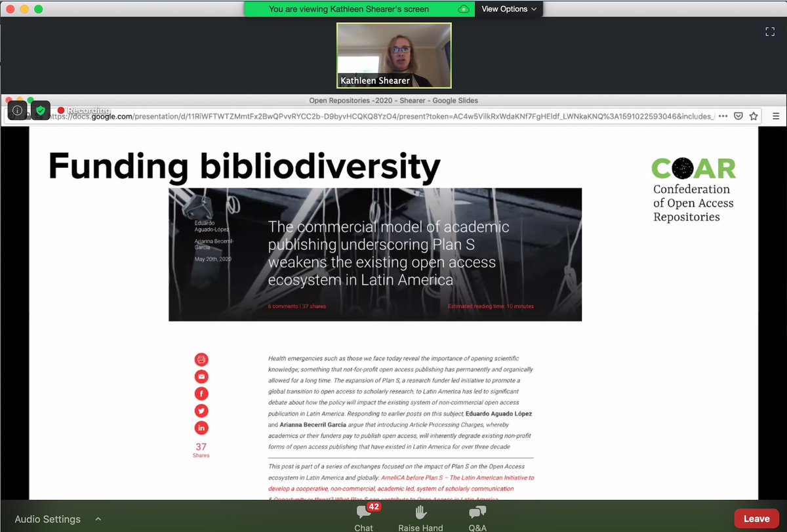Open browser page actions three-dot icon
This screenshot has height=532, width=787.
(723, 116)
